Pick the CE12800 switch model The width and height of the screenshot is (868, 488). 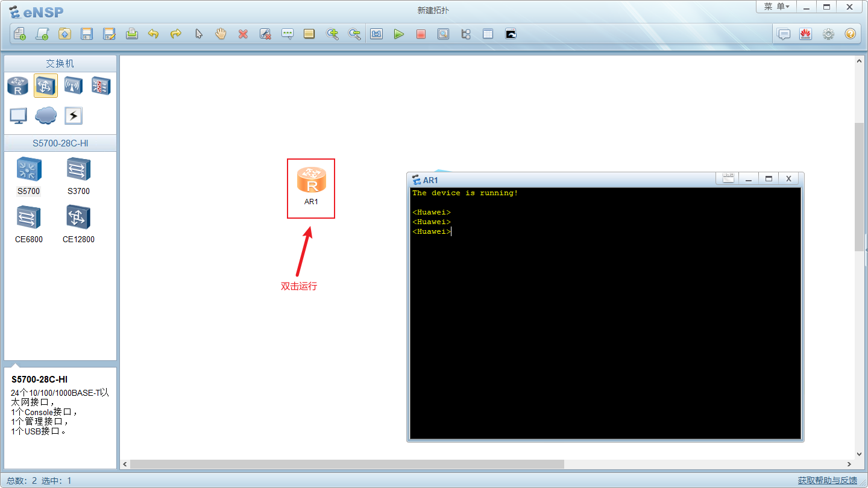tap(78, 224)
